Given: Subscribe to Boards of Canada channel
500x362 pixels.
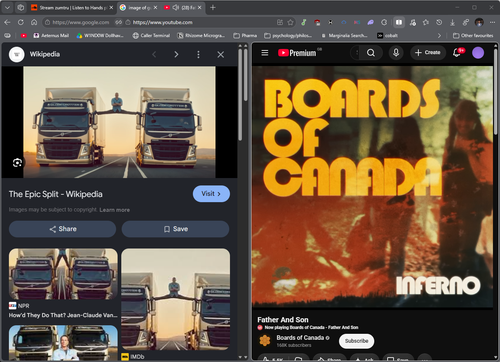Looking at the screenshot, I should [x=356, y=341].
